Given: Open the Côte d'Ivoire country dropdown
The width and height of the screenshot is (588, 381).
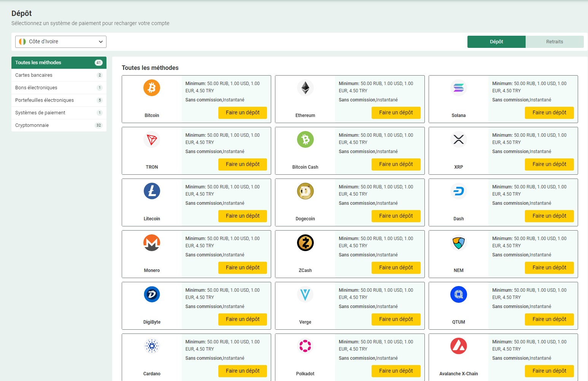Looking at the screenshot, I should [61, 42].
